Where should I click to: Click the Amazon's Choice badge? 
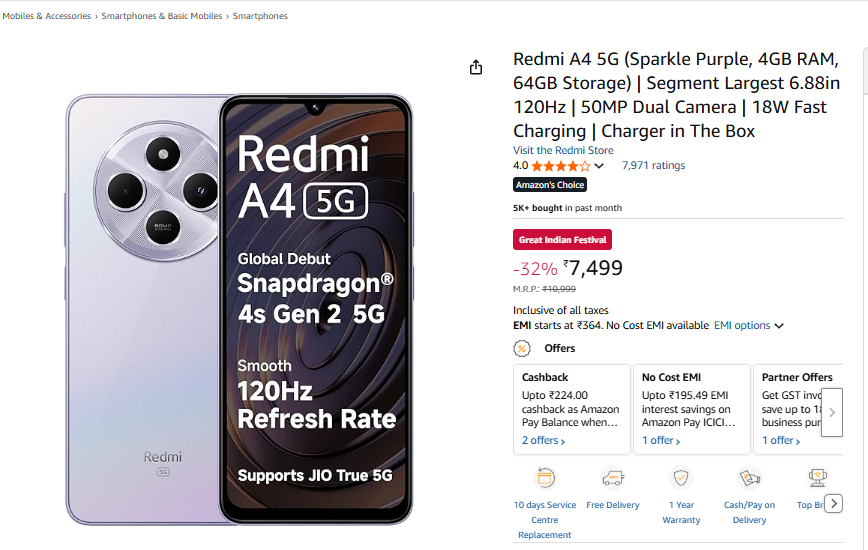coord(550,185)
